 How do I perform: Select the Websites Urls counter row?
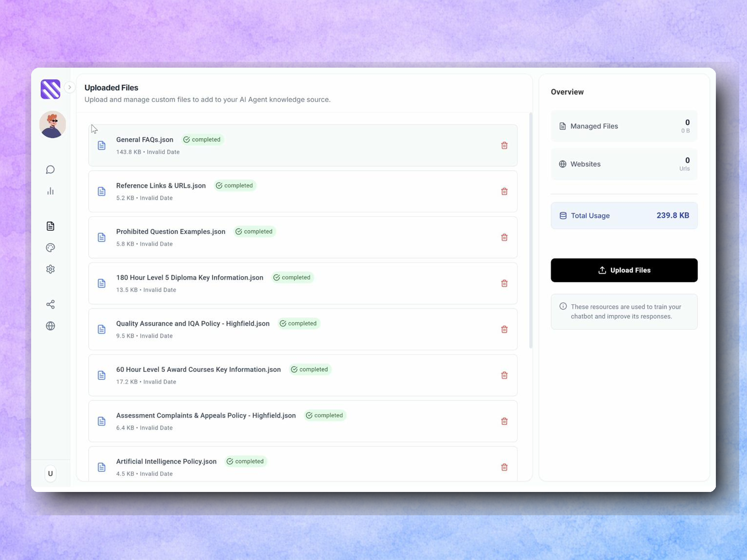coord(624,164)
